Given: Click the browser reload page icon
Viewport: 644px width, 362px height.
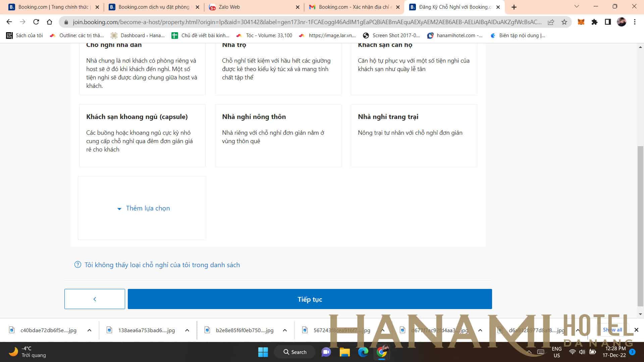Looking at the screenshot, I should 36,22.
